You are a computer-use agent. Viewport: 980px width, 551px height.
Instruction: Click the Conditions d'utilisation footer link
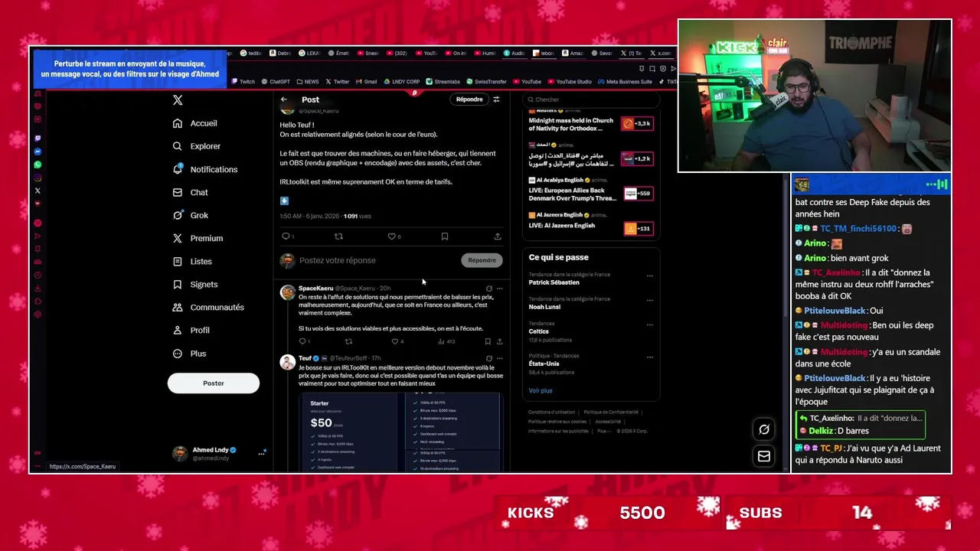coord(551,412)
